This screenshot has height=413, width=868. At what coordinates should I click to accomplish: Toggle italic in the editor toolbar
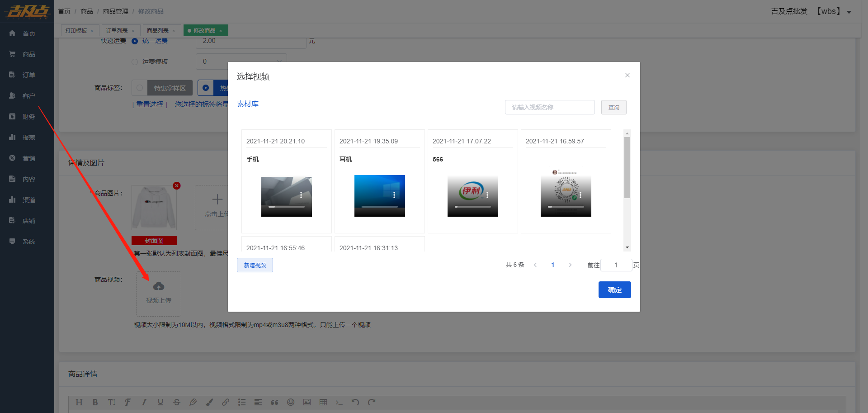click(144, 402)
